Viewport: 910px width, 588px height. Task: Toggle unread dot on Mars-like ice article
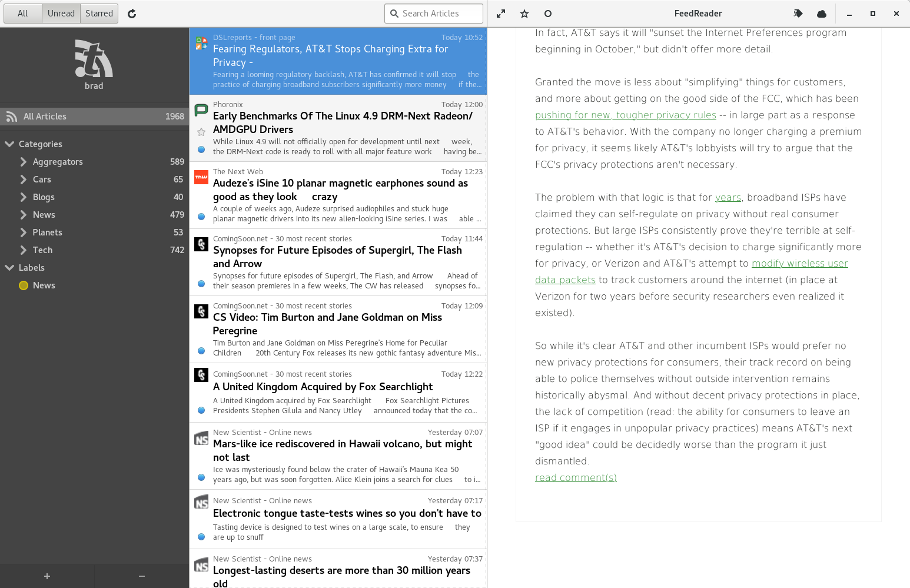[x=201, y=477]
